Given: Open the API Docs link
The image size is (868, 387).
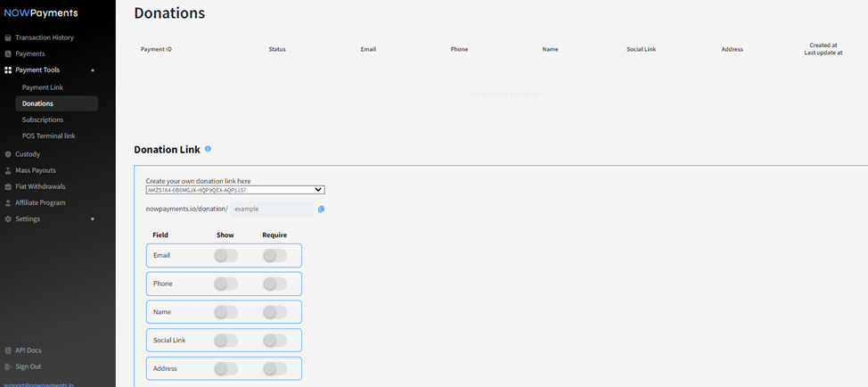Looking at the screenshot, I should [x=29, y=350].
